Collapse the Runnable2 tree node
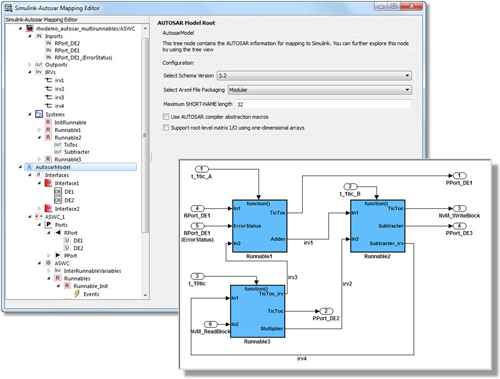The width and height of the screenshot is (500, 379). (39, 137)
